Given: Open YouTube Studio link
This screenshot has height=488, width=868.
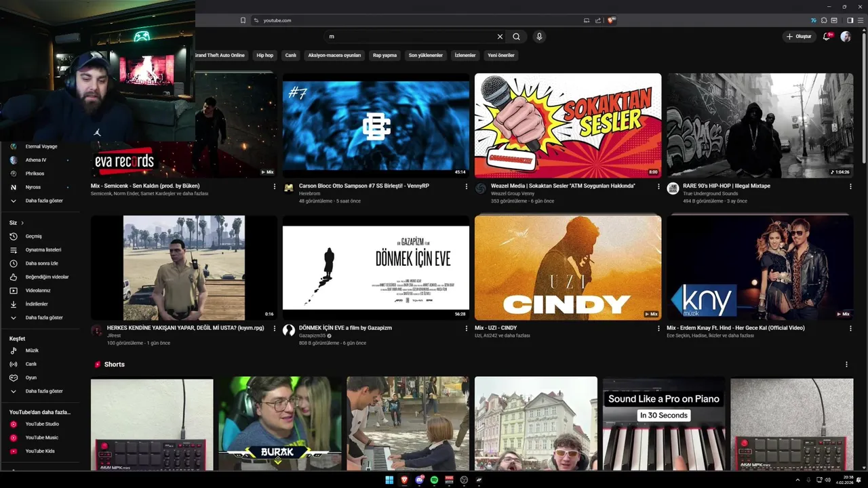Looking at the screenshot, I should pyautogui.click(x=41, y=424).
